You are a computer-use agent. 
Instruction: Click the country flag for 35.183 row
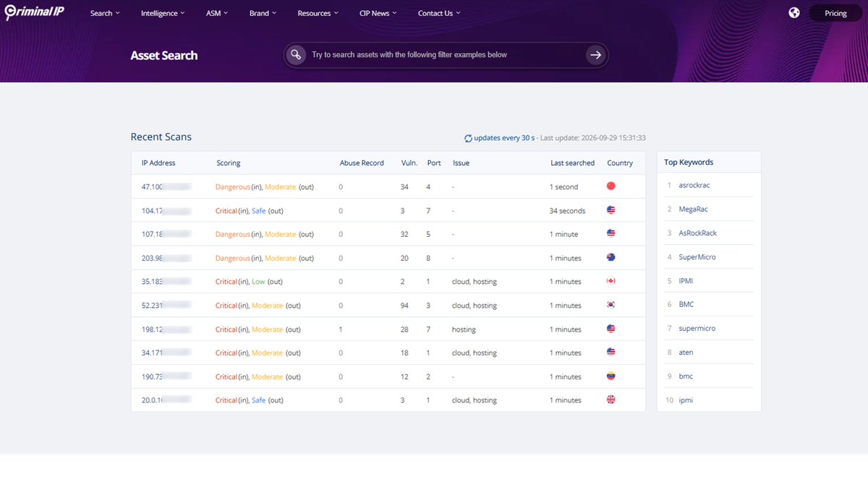click(610, 281)
